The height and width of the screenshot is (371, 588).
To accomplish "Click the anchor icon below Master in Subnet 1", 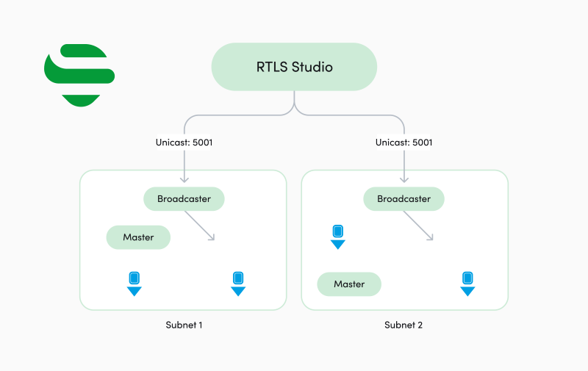I will pyautogui.click(x=135, y=284).
